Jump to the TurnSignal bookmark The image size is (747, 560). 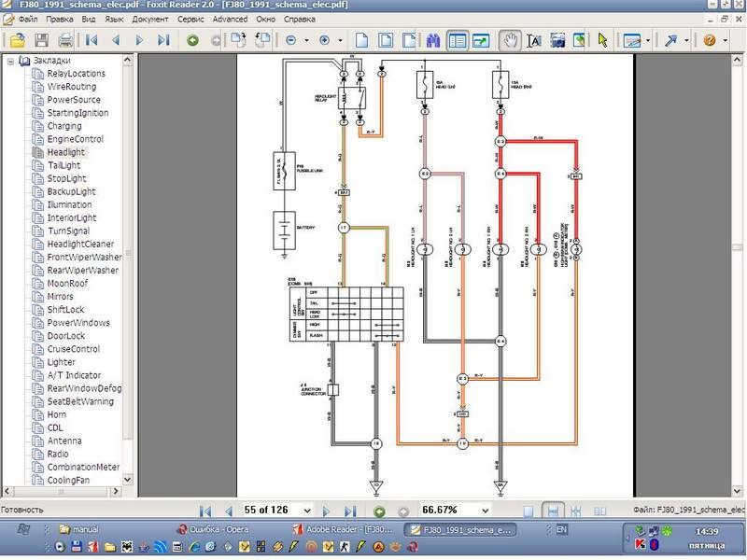[68, 231]
